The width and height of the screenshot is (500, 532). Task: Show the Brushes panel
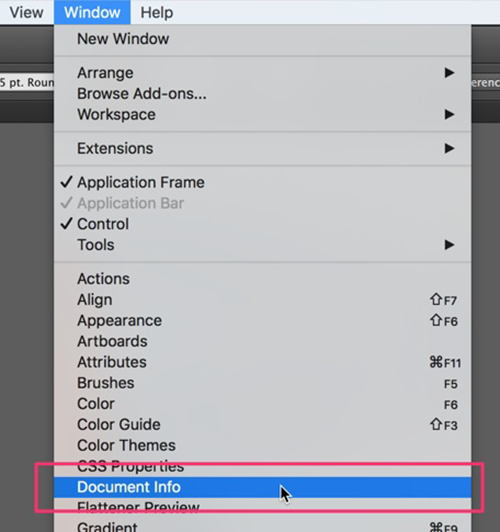pyautogui.click(x=262, y=383)
